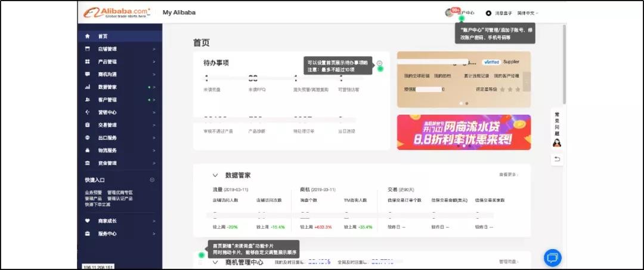This screenshot has width=644, height=270.
Task: Click the 管理优商专区 quick link
Action: (120, 192)
